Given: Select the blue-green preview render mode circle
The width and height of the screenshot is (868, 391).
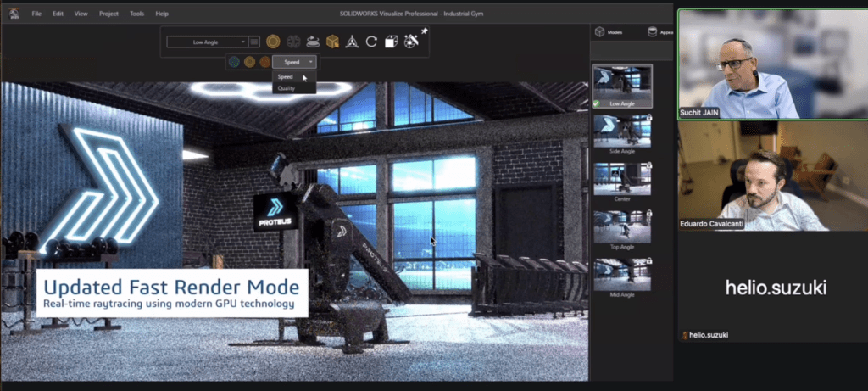Looking at the screenshot, I should coord(233,61).
